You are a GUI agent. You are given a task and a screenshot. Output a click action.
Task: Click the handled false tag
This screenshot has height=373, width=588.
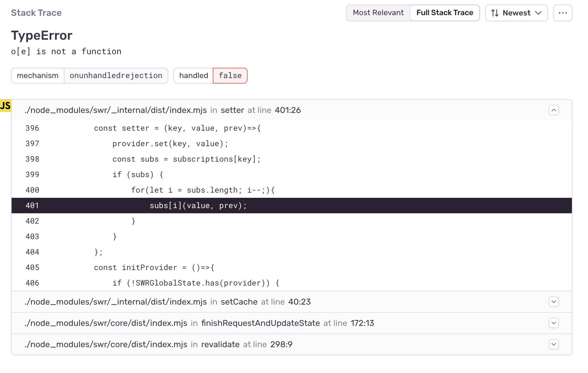point(230,76)
